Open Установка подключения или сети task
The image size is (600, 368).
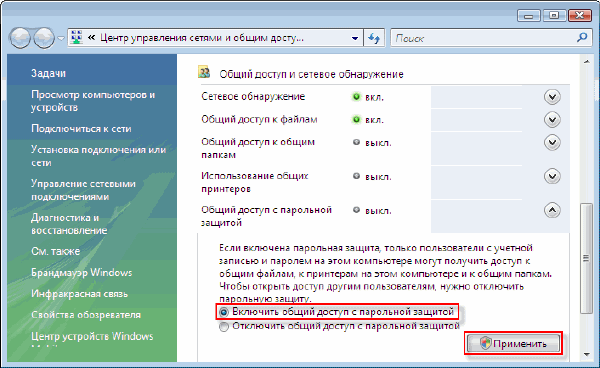98,156
